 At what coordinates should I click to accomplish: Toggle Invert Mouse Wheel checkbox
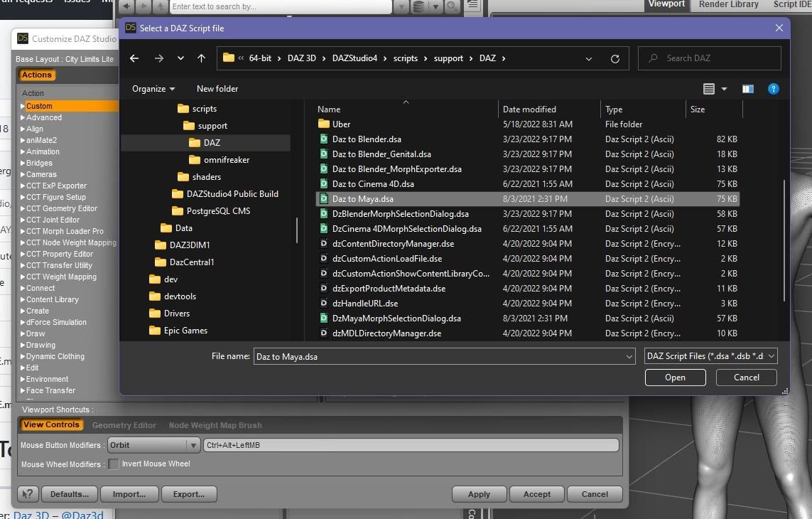click(113, 464)
